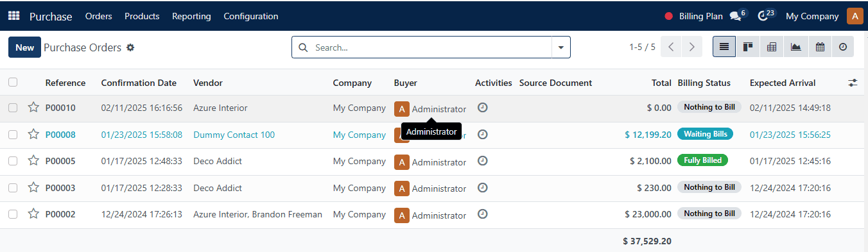Switch to list view
This screenshot has width=868, height=252.
[724, 47]
